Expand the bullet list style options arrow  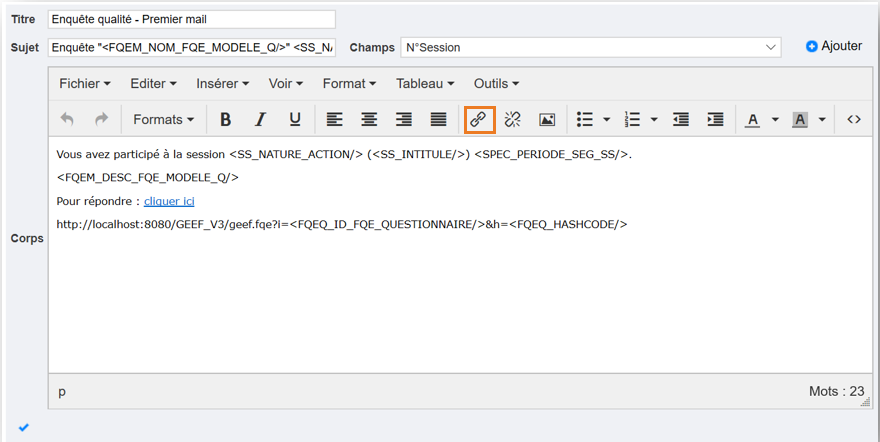coord(607,119)
